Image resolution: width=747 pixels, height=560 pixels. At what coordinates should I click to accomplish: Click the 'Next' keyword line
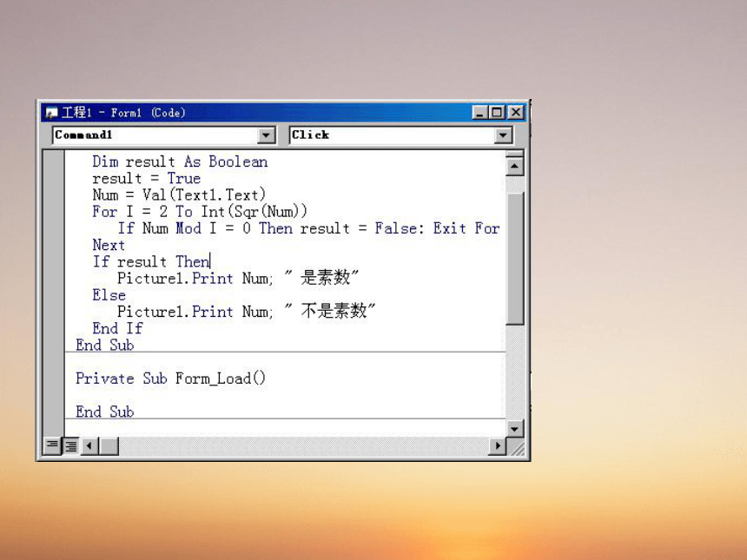(109, 245)
